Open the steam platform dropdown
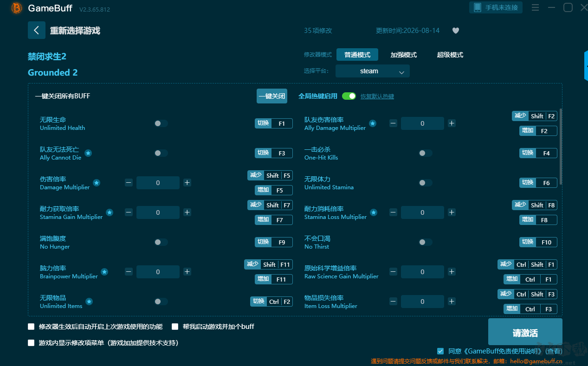The height and width of the screenshot is (366, 588). (373, 71)
